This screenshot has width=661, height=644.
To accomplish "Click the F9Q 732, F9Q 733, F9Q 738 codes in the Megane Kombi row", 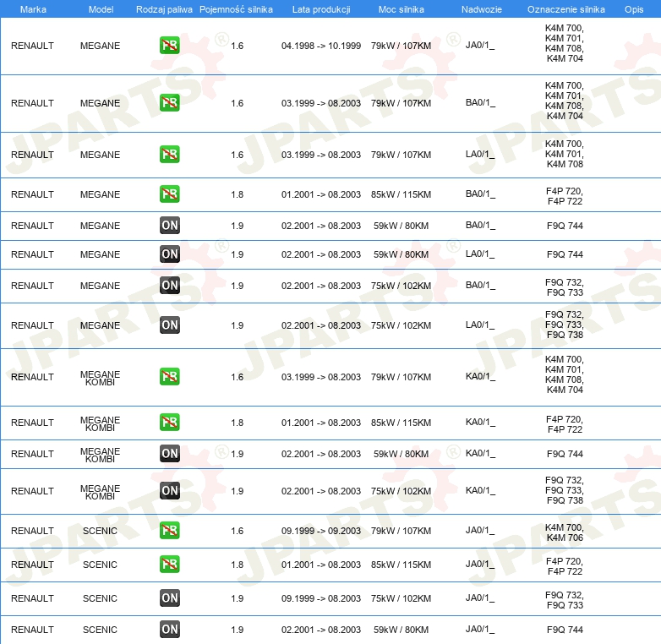I will [x=565, y=490].
